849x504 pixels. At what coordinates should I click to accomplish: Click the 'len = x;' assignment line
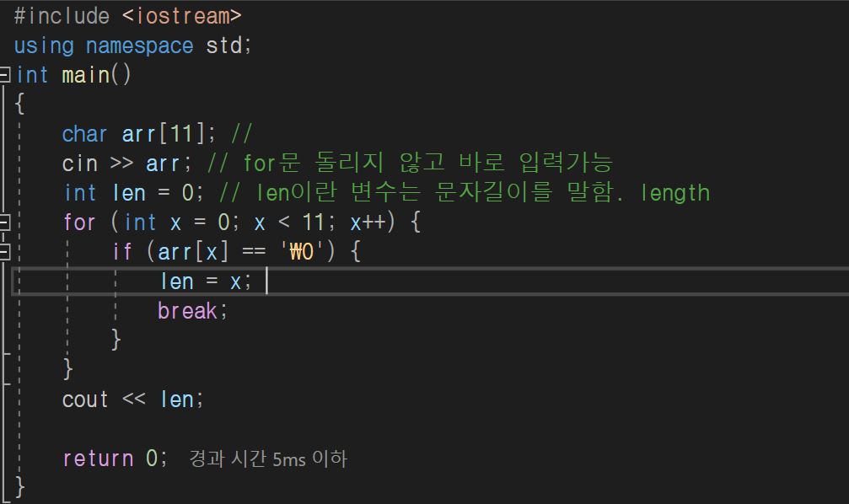pos(206,281)
